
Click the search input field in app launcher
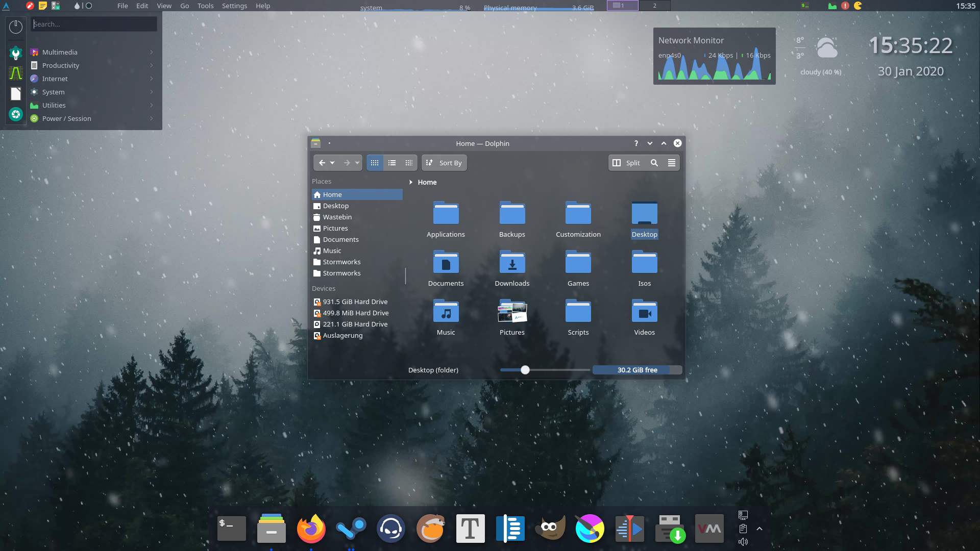pyautogui.click(x=94, y=23)
